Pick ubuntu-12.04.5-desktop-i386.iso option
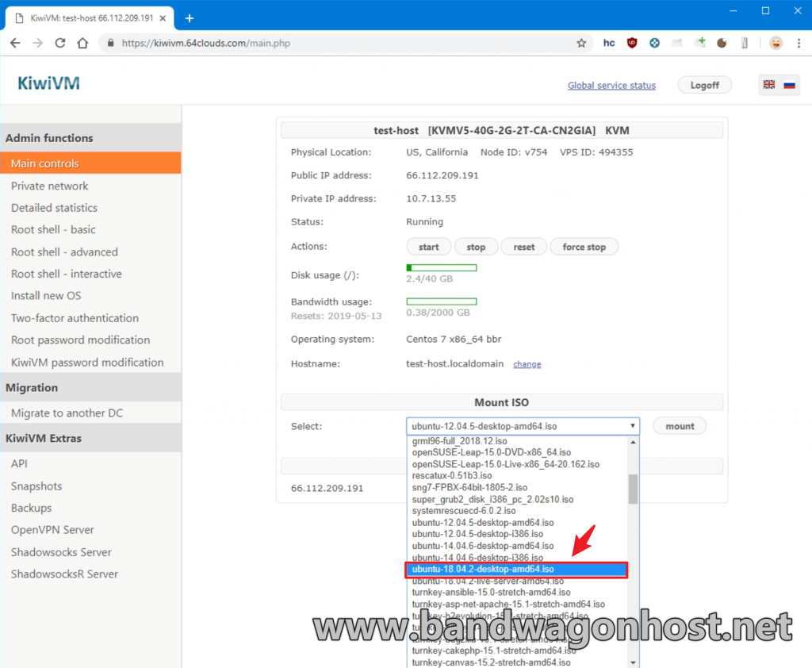This screenshot has height=668, width=812. coord(517,534)
